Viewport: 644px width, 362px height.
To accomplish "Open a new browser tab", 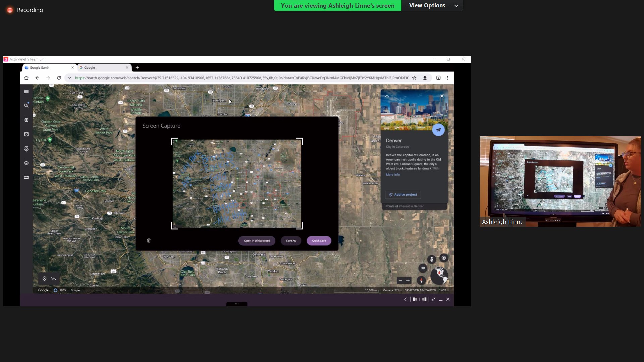I will pos(137,68).
